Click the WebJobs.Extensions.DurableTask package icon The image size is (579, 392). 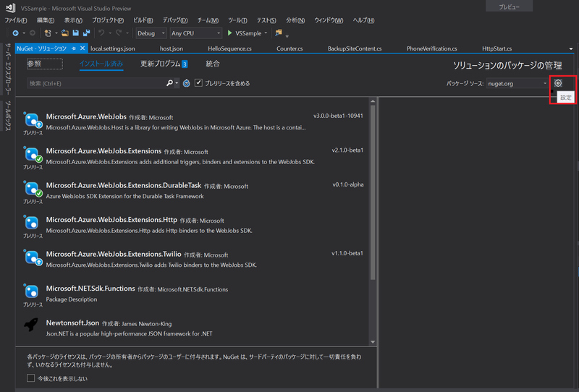pyautogui.click(x=32, y=189)
